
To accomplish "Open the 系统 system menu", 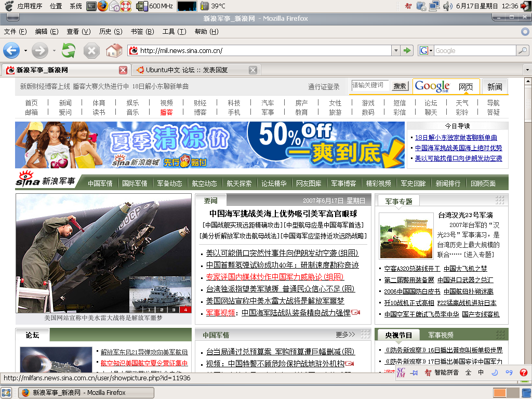I will point(76,6).
